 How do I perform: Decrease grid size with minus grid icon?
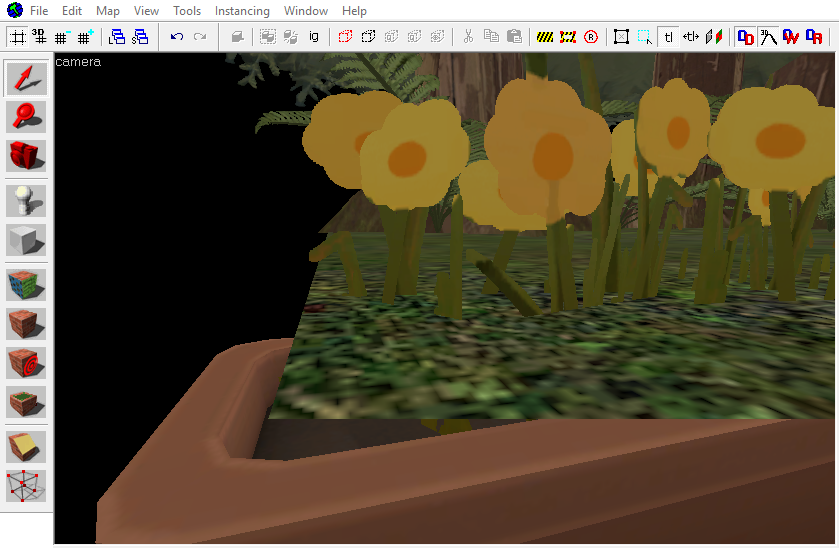coord(62,37)
